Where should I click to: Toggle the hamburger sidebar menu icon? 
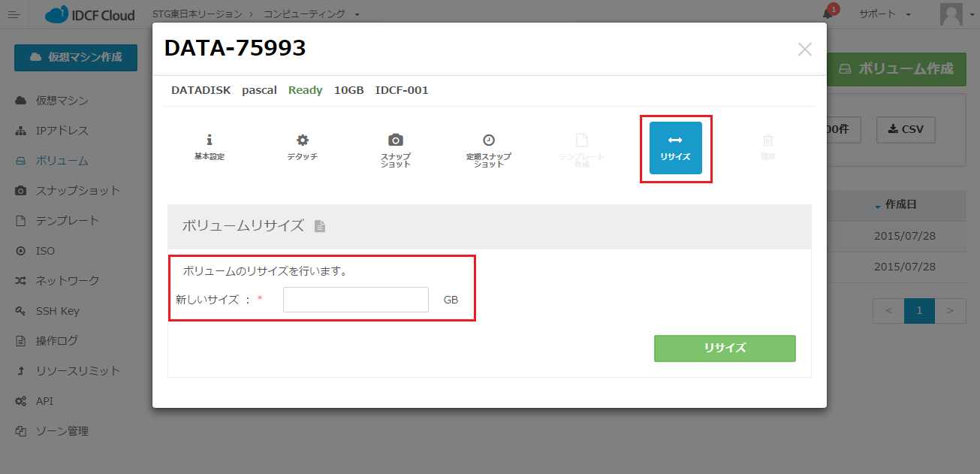pos(14,15)
